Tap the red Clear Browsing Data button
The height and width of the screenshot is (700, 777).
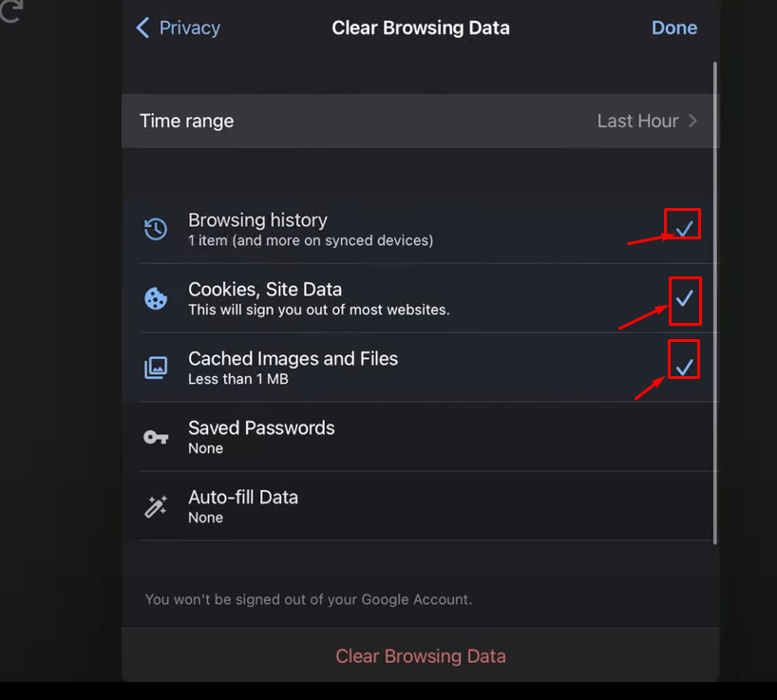coord(420,656)
